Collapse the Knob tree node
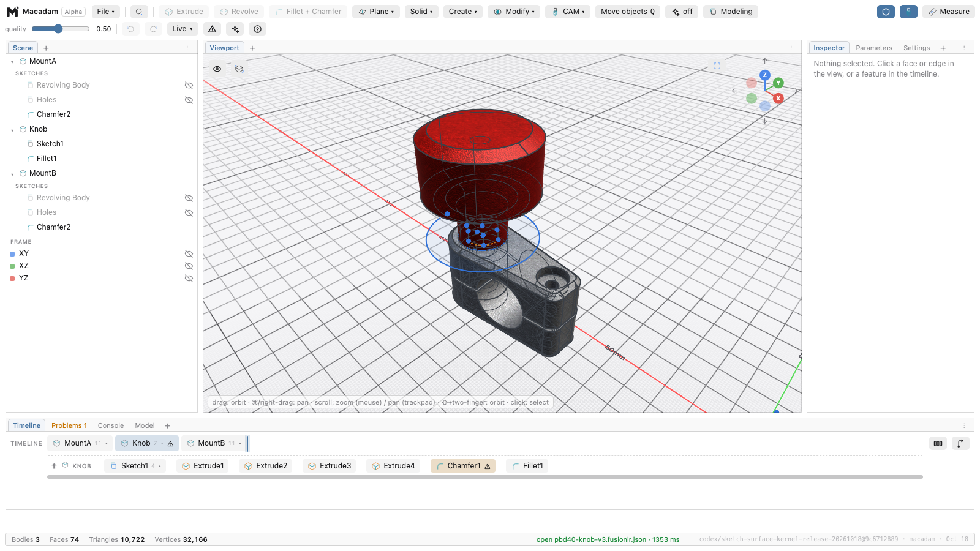 pyautogui.click(x=12, y=130)
